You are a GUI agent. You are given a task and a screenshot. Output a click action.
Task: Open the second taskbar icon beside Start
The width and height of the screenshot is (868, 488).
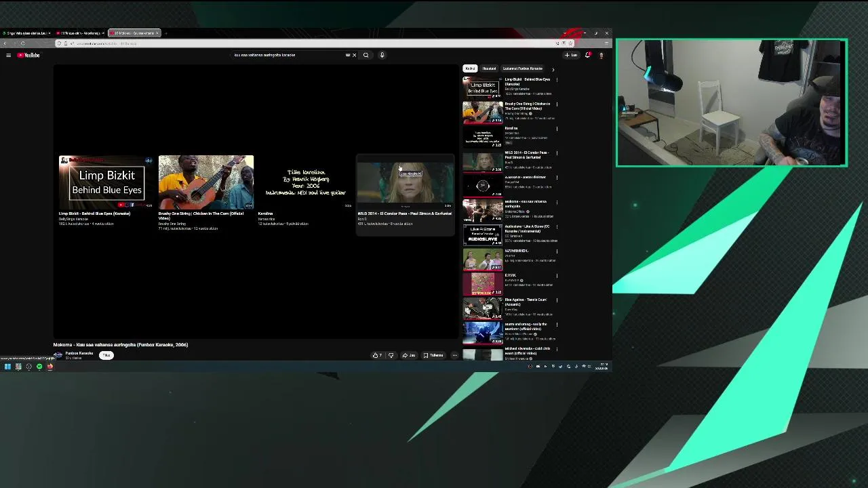click(18, 367)
